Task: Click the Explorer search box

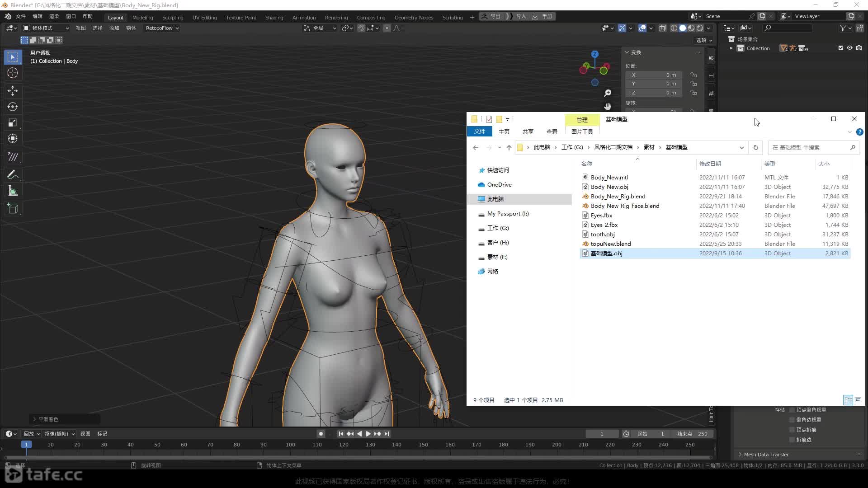Action: click(x=813, y=147)
